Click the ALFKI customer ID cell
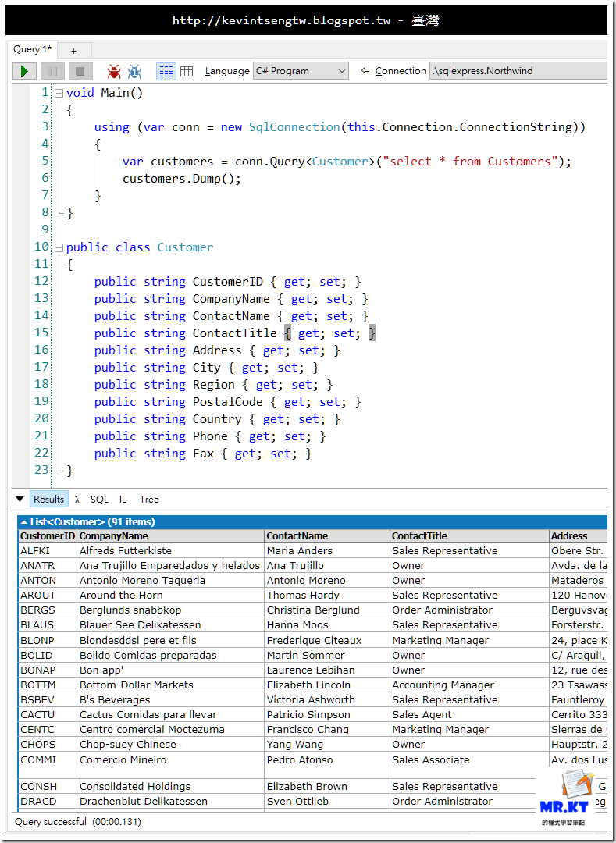This screenshot has height=843, width=616. [48, 550]
